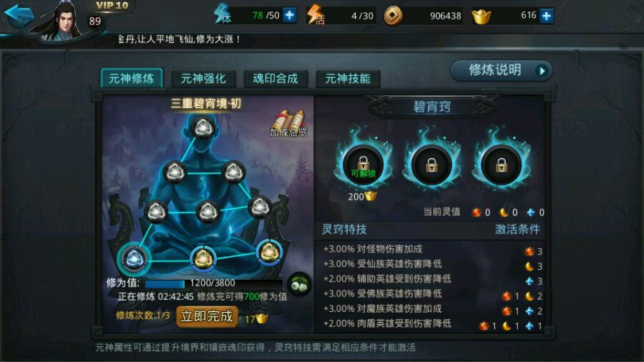Image resolution: width=644 pixels, height=362 pixels.
Task: Click the 修为值 progress bar
Action: pos(213,283)
